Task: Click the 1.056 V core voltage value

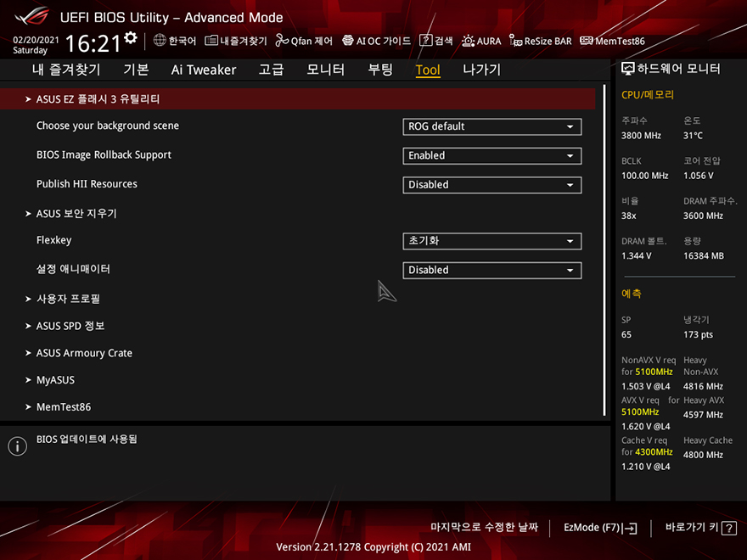Action: [x=699, y=176]
